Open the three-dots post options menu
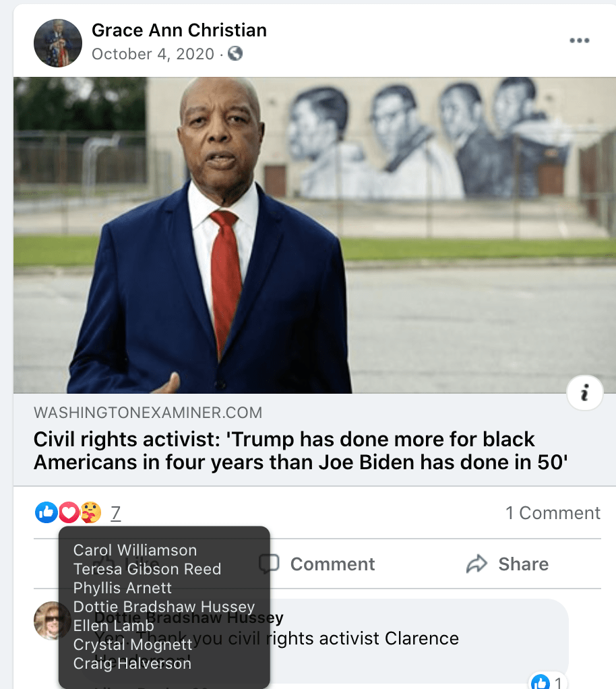The width and height of the screenshot is (616, 689). [x=579, y=40]
